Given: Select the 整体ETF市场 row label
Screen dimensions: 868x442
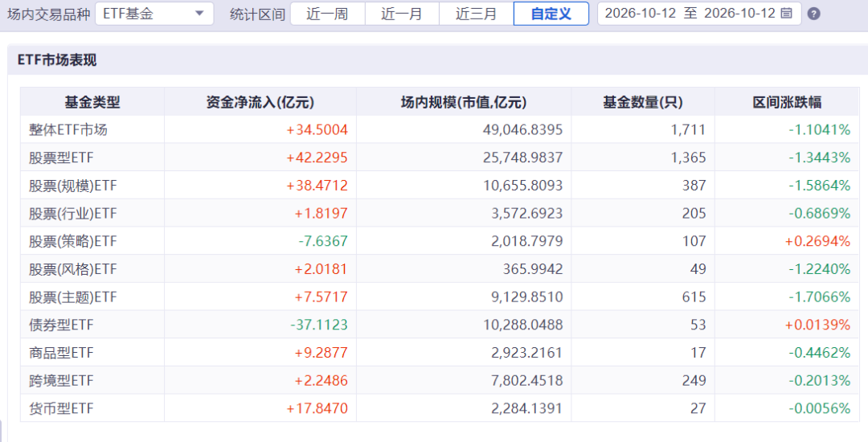Looking at the screenshot, I should [x=68, y=130].
